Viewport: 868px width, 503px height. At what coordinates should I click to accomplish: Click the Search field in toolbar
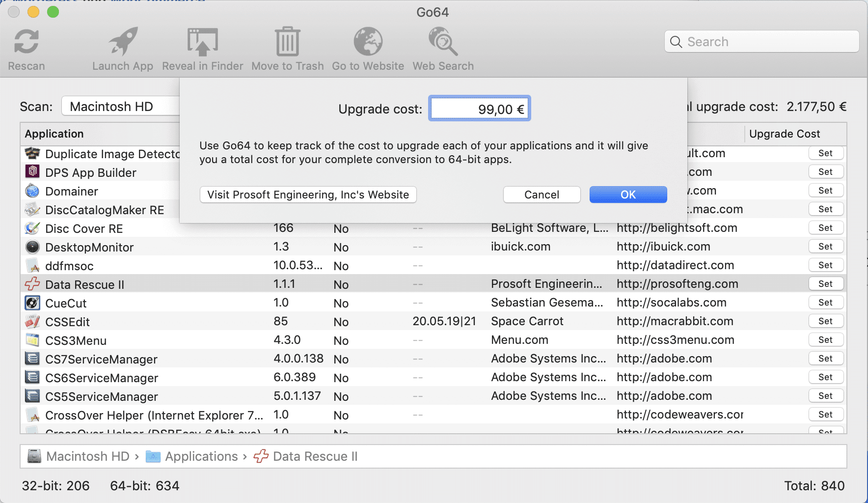[x=761, y=42]
